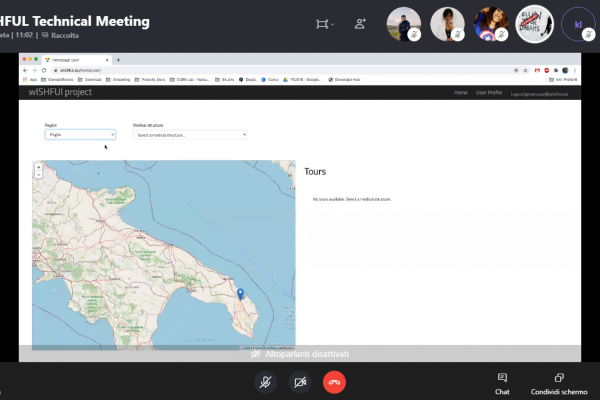Open the Region dropdown showing Puglia
The height and width of the screenshot is (400, 600).
click(80, 134)
